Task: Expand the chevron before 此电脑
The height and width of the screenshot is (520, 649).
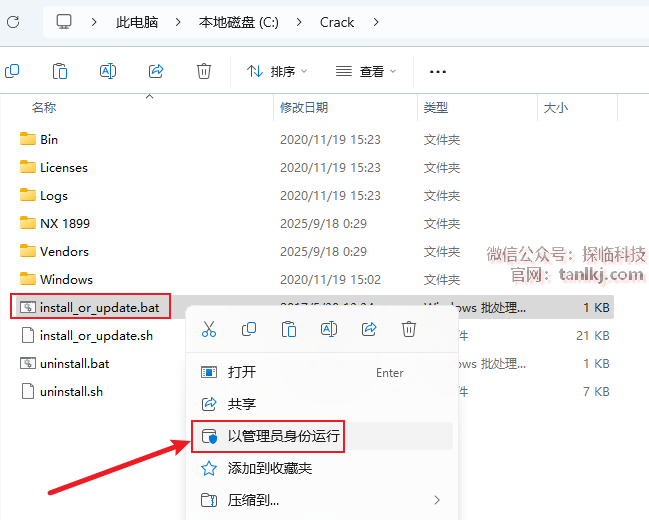Action: click(94, 22)
